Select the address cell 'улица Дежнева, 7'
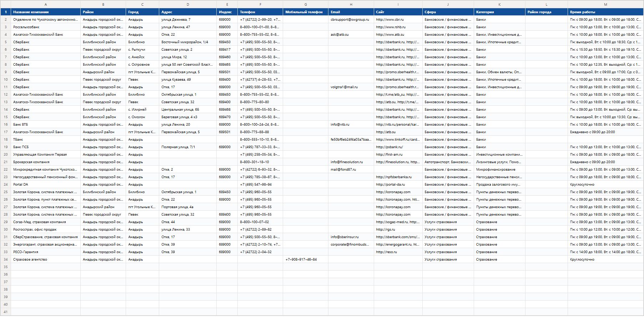Viewport: 644px width, 322px height. point(188,20)
